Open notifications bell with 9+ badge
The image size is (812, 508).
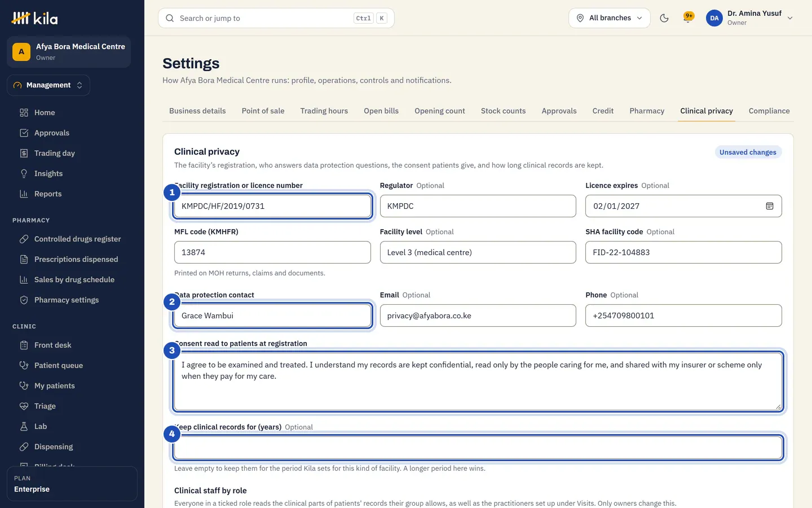[688, 17]
